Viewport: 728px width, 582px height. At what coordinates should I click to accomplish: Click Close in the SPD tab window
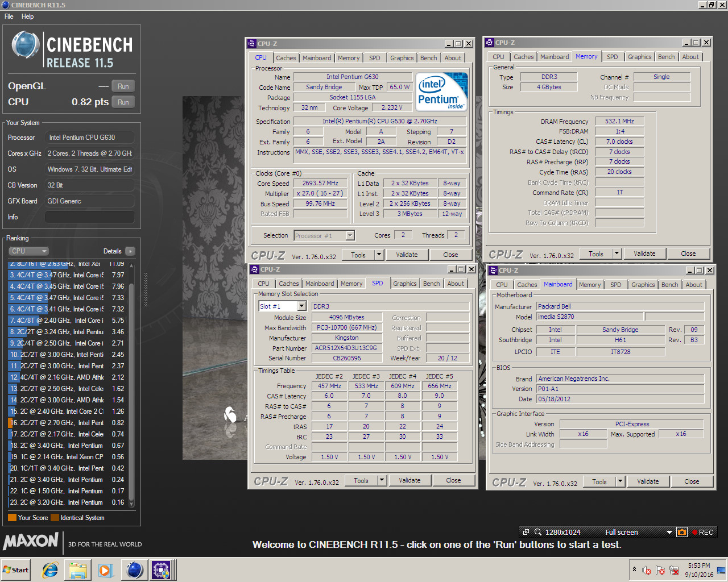(453, 480)
